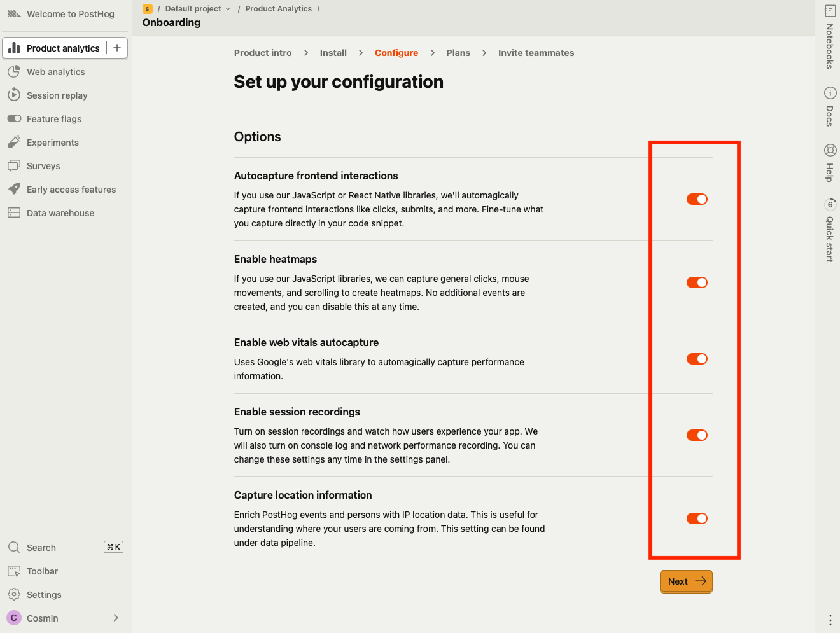Screen dimensions: 840x633
Task: Click the Capture location information heading text
Action: pos(303,495)
